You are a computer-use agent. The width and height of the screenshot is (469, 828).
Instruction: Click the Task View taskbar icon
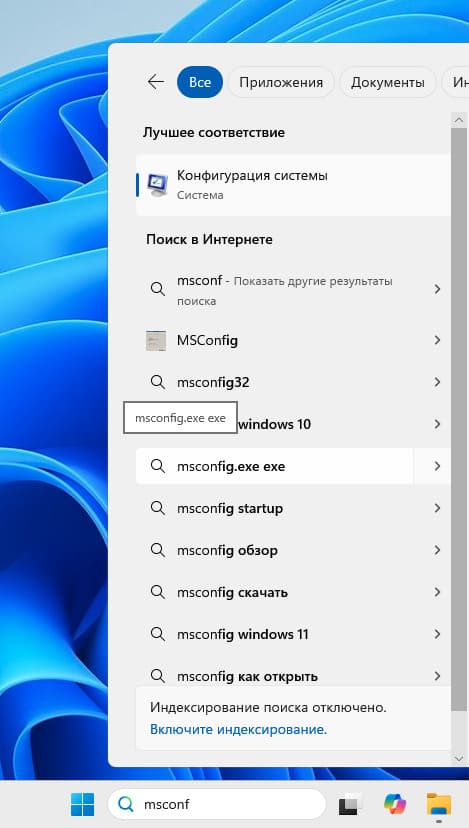click(x=350, y=804)
